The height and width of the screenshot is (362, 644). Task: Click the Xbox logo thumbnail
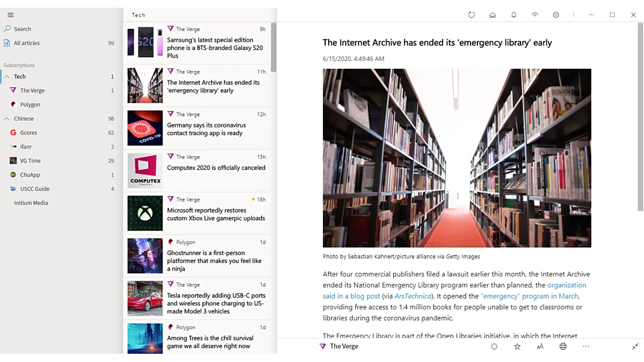pos(145,213)
